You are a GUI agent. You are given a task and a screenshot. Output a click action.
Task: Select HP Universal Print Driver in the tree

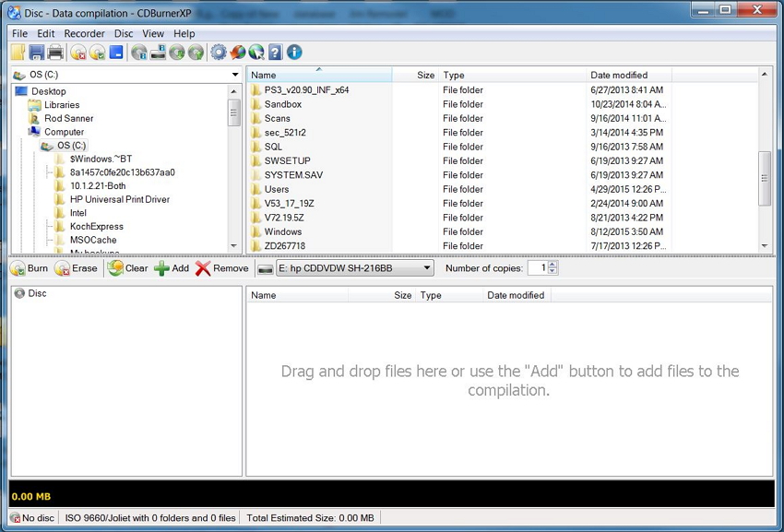coord(120,199)
